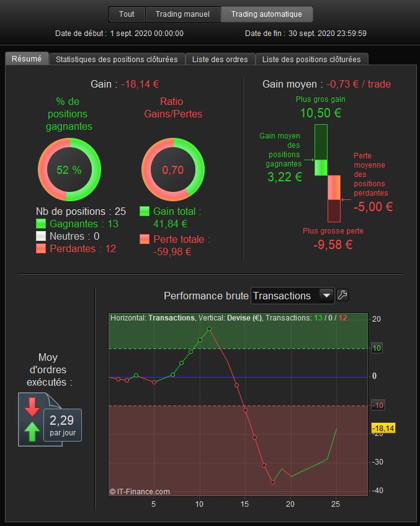
Task: Click the red -10 threshold axis label
Action: click(x=378, y=406)
